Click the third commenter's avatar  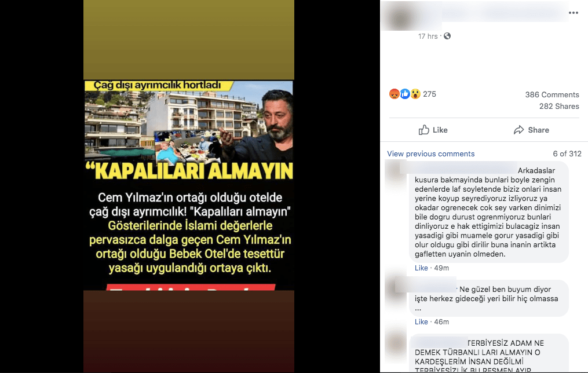pos(396,343)
